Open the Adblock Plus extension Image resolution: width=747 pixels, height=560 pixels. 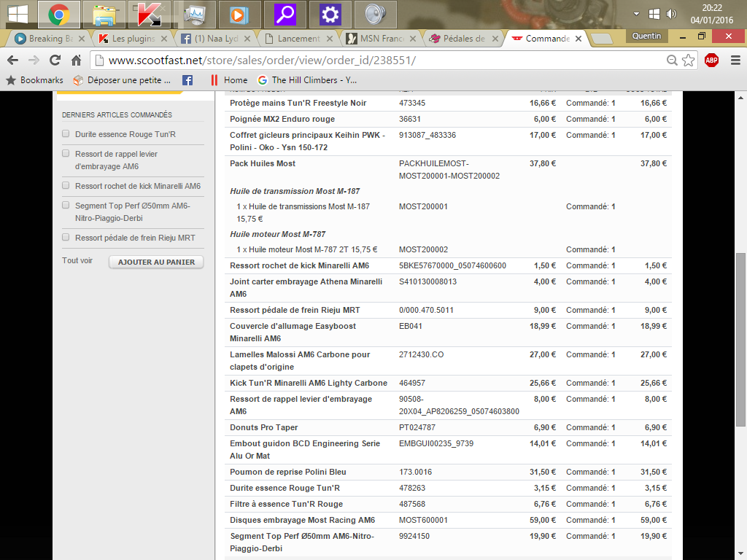(711, 60)
